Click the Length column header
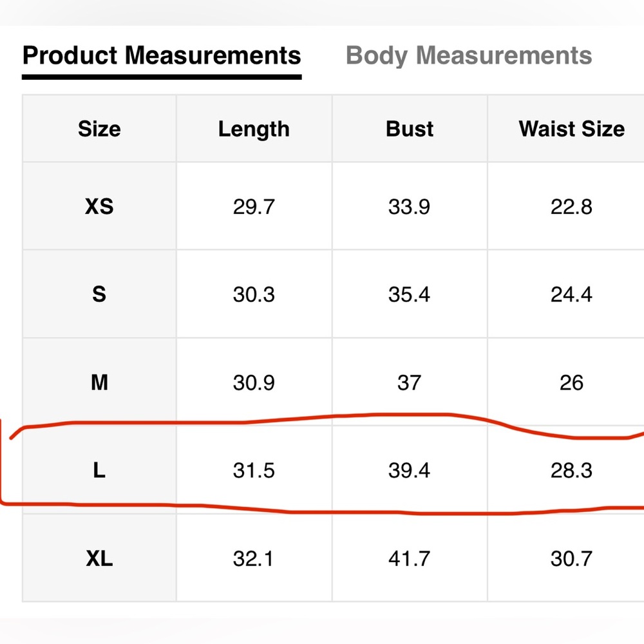The width and height of the screenshot is (644, 644). tap(254, 129)
